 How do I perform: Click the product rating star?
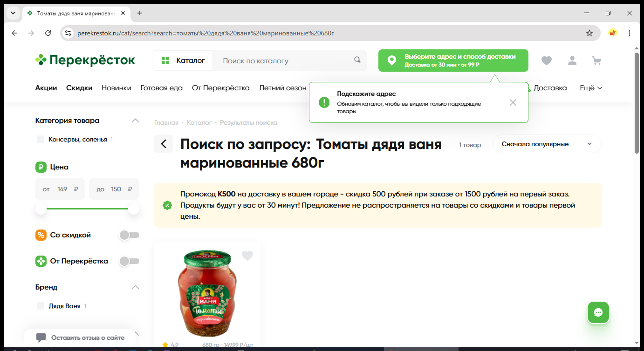(x=165, y=345)
